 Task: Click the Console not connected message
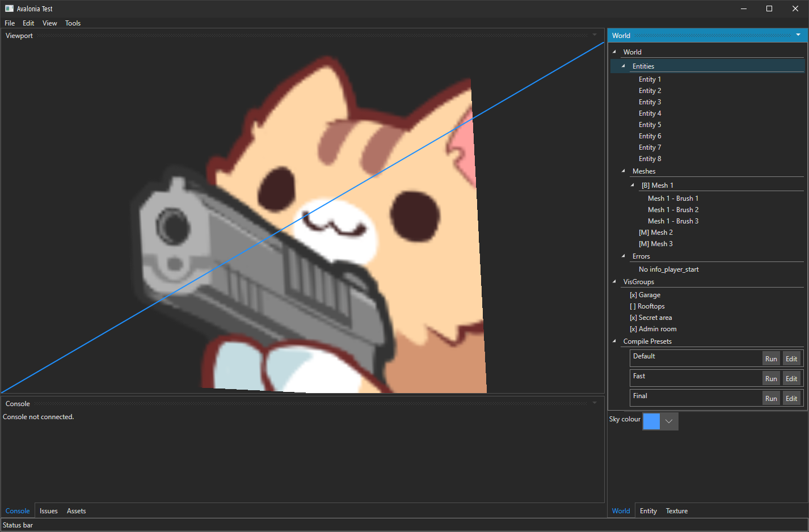click(38, 417)
